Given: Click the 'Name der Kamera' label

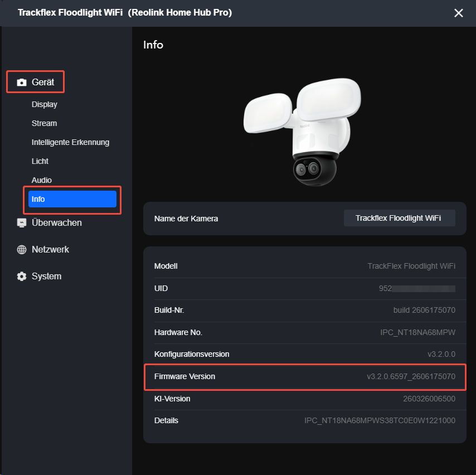Looking at the screenshot, I should (x=186, y=219).
